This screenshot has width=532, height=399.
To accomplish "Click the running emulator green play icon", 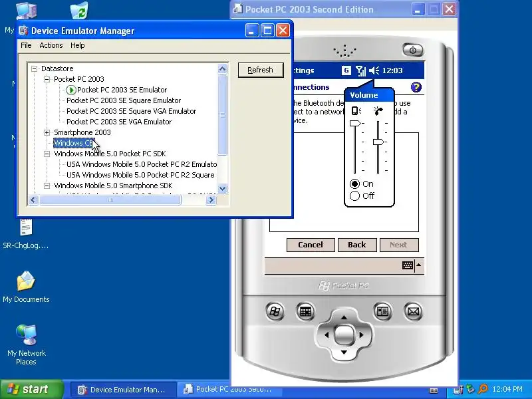I will click(x=71, y=90).
